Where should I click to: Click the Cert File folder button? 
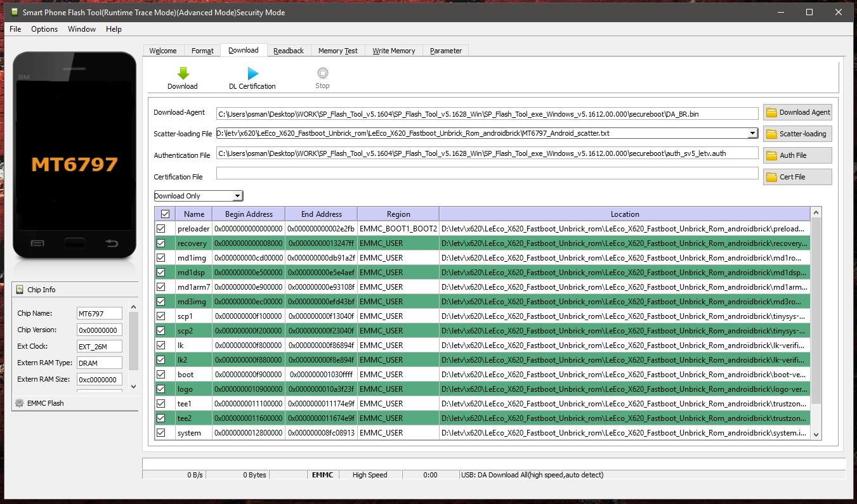click(797, 177)
